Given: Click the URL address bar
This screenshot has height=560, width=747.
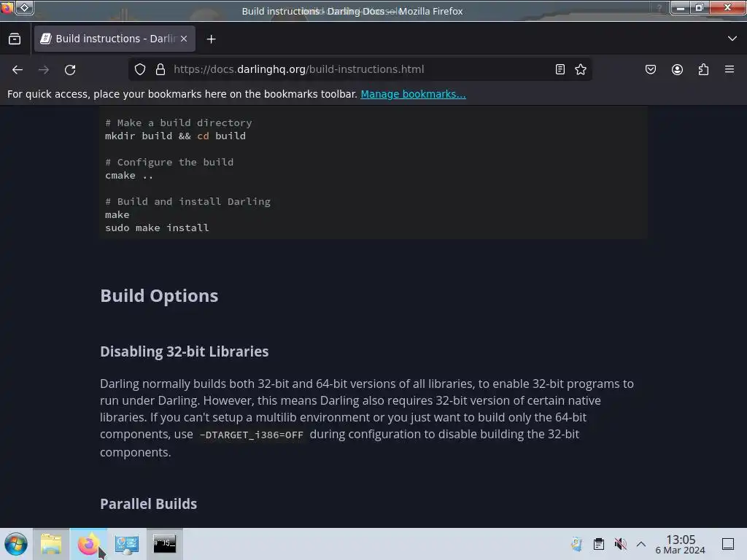Looking at the screenshot, I should tap(360, 69).
